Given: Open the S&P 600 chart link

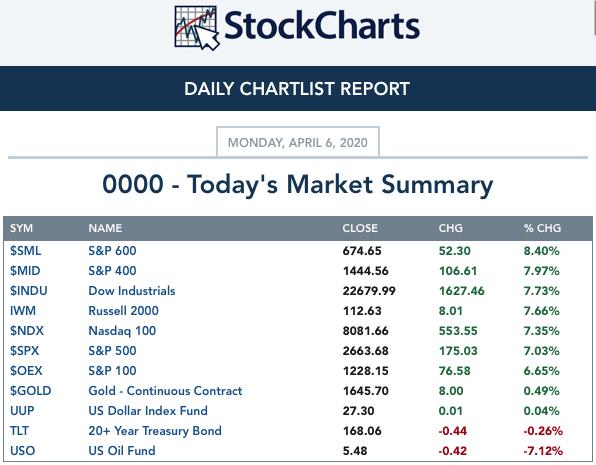Looking at the screenshot, I should click(112, 251).
